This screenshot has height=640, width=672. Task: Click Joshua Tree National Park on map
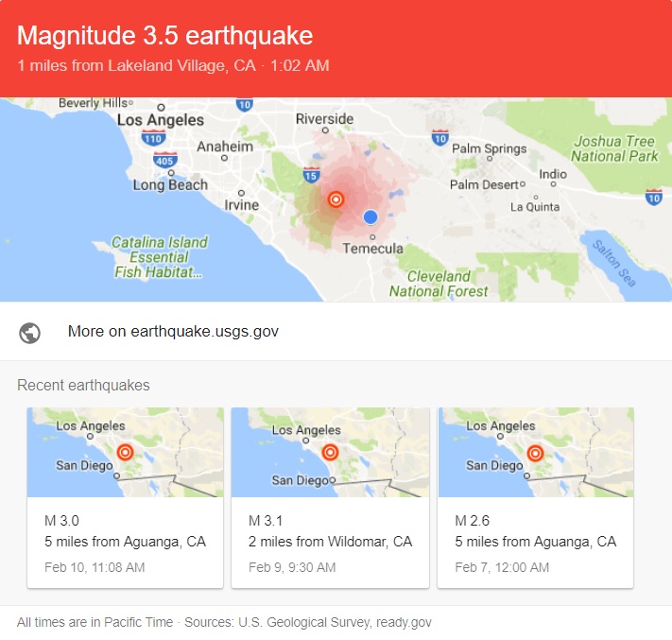pyautogui.click(x=614, y=148)
